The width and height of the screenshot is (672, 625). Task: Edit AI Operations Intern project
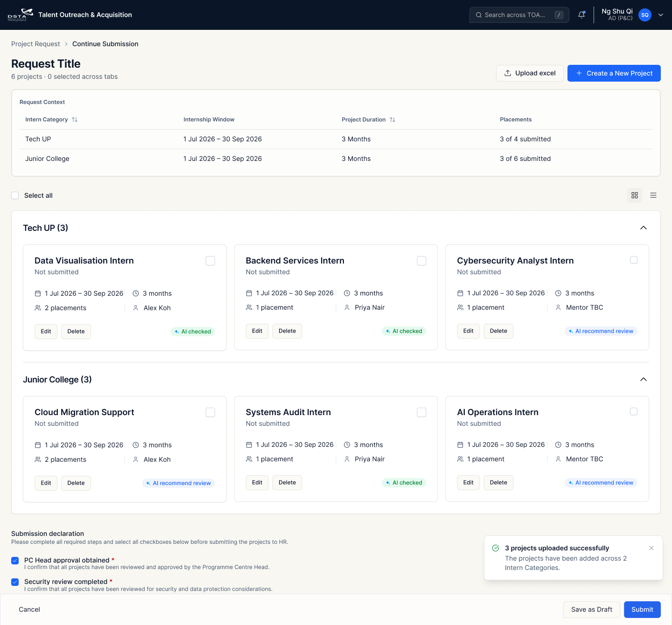[x=469, y=483]
